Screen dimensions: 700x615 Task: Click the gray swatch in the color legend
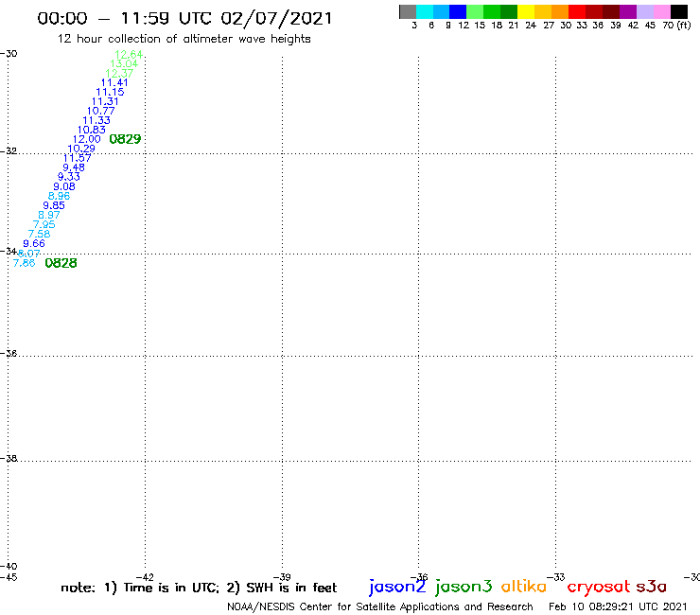click(408, 11)
